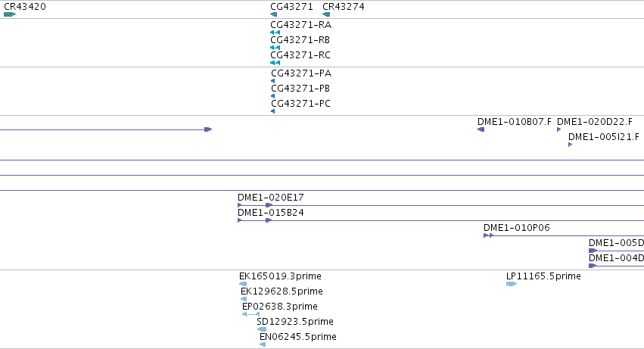Click the LP11165.5prime EST glyph
644x349 pixels.
click(512, 284)
